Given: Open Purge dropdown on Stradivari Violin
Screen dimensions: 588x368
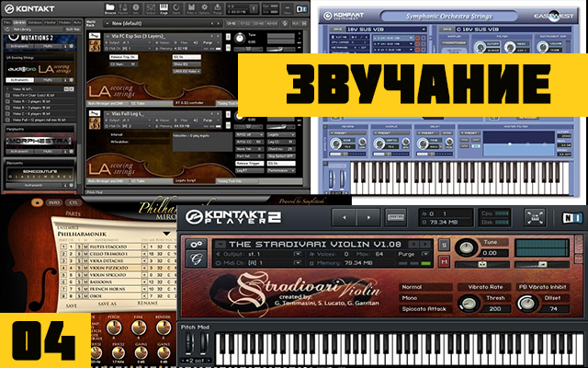Looking at the screenshot, I should 425,254.
